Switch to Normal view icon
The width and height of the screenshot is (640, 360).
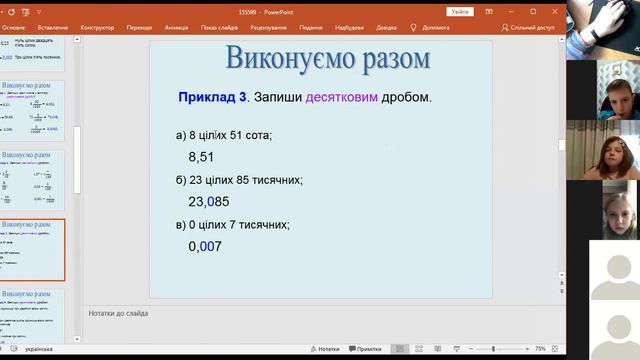point(400,349)
